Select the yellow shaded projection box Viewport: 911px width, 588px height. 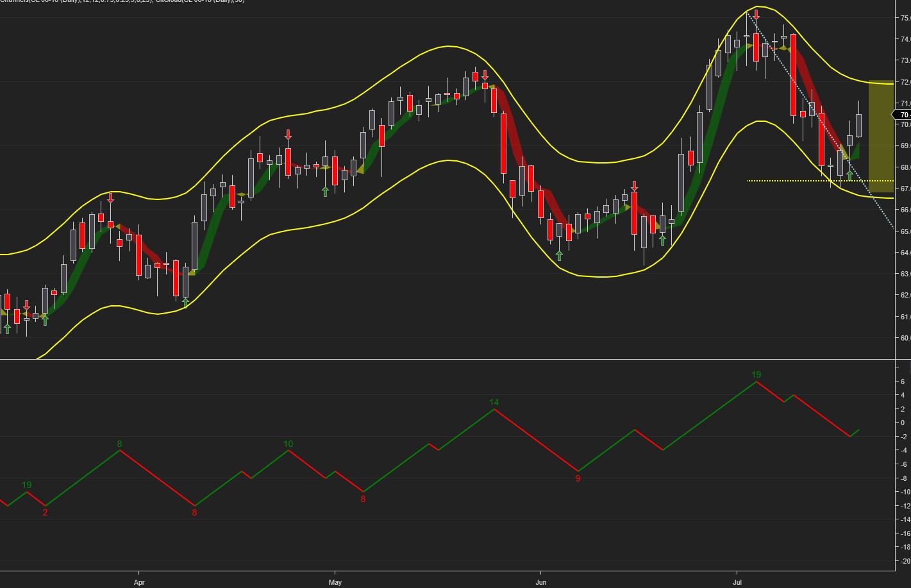coord(881,136)
